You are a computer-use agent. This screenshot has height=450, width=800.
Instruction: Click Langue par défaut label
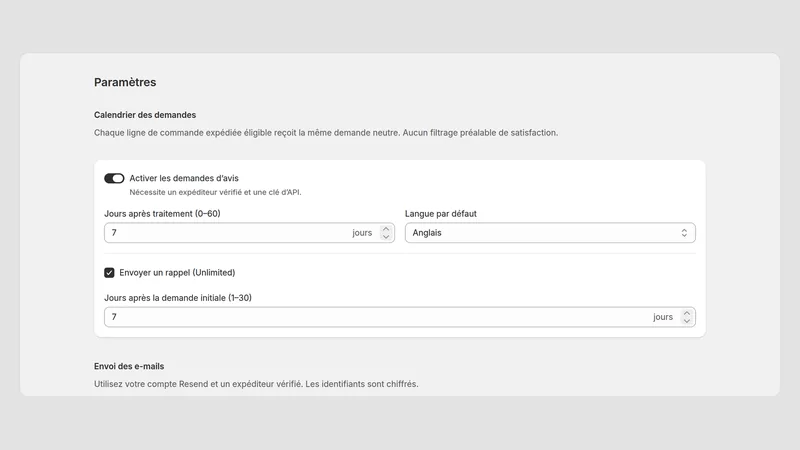441,214
